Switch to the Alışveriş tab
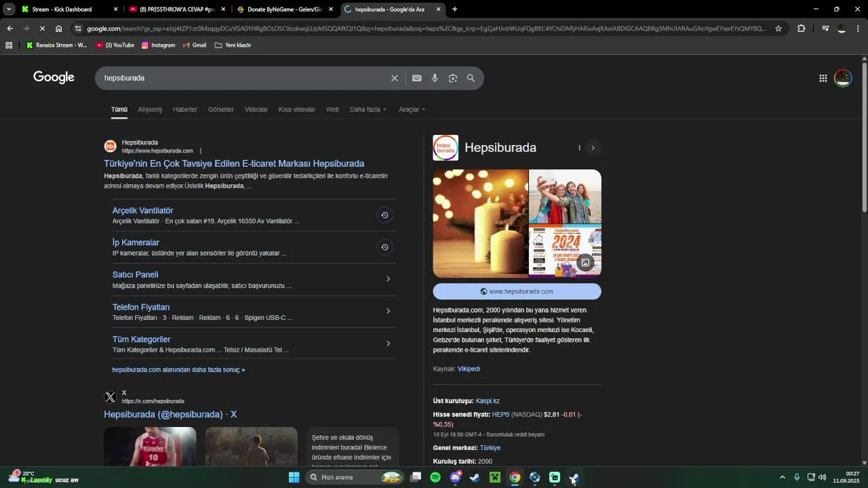Screen dimensions: 868x488 point(150,109)
